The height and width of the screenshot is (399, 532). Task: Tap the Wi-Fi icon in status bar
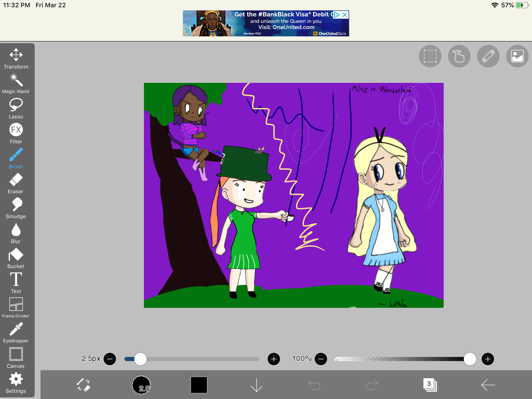click(495, 5)
